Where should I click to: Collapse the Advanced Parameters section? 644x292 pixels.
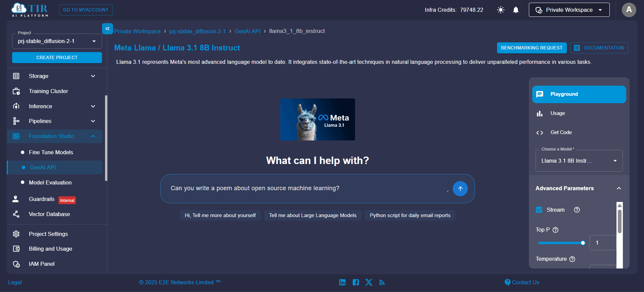(619, 188)
